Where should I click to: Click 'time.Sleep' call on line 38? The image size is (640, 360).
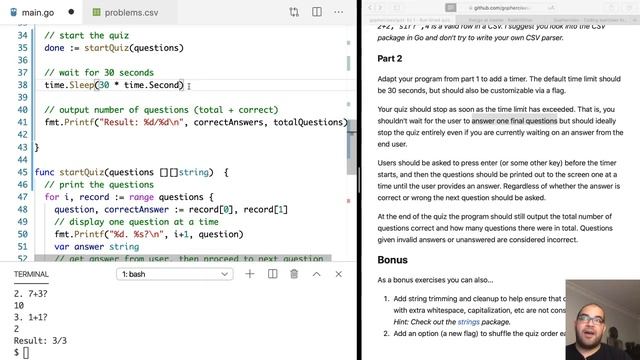(x=69, y=85)
